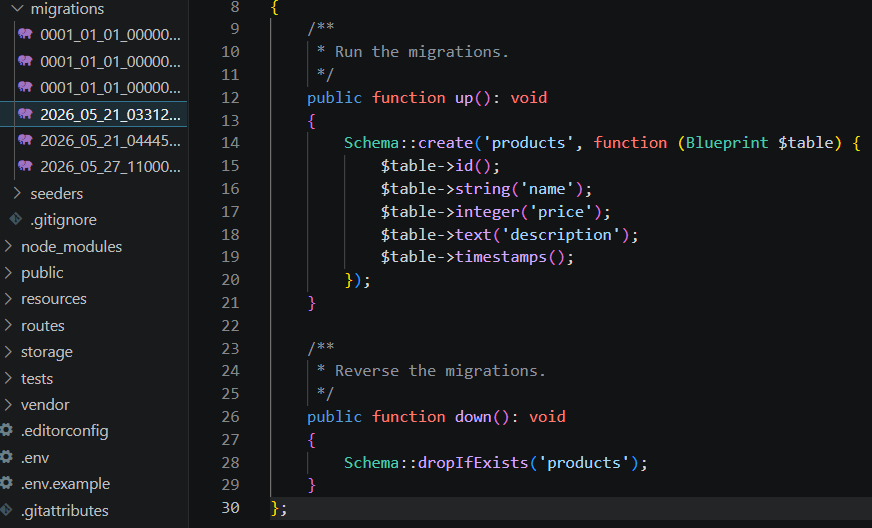
Task: Click PHP elephant icon of 2026_05_27_11000 file
Action: (25, 165)
